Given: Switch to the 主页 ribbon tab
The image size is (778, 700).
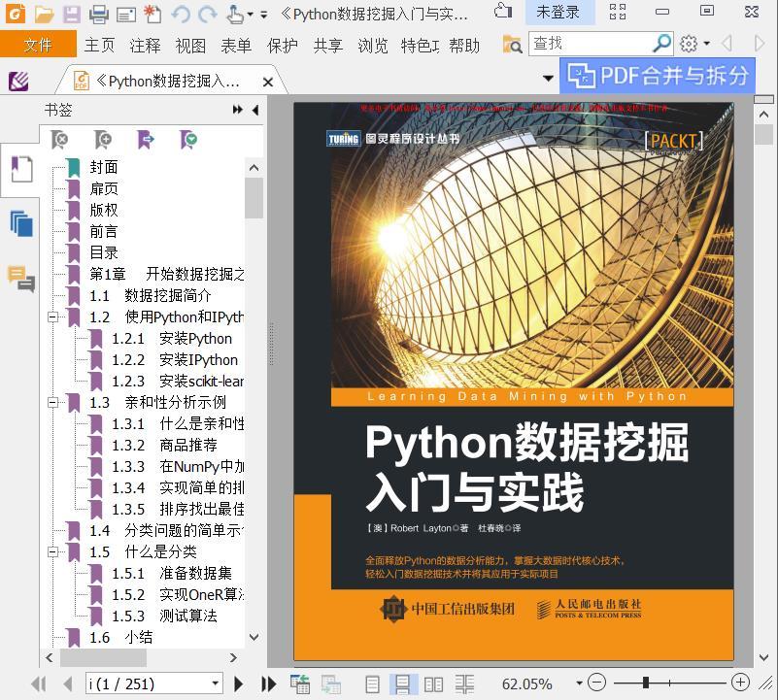Looking at the screenshot, I should pos(99,45).
